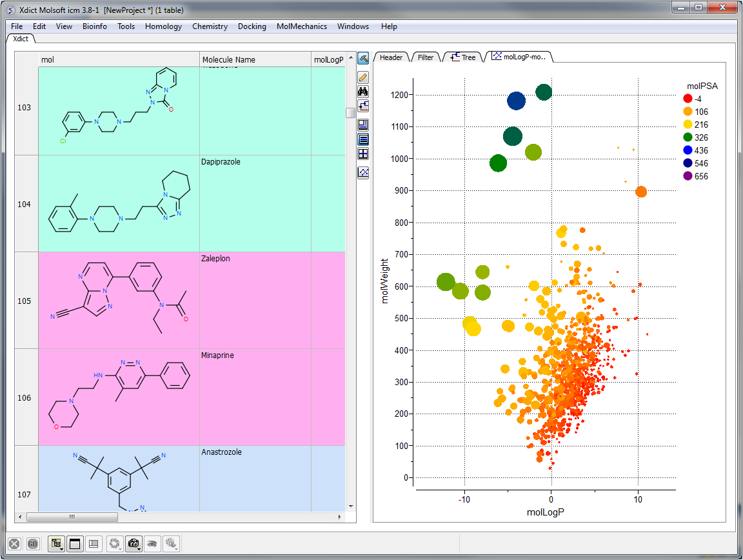The width and height of the screenshot is (743, 560).
Task: Open the Docking menu
Action: point(252,26)
